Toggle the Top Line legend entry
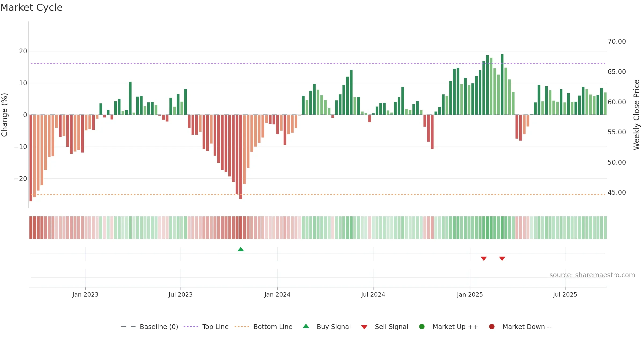 coord(206,327)
